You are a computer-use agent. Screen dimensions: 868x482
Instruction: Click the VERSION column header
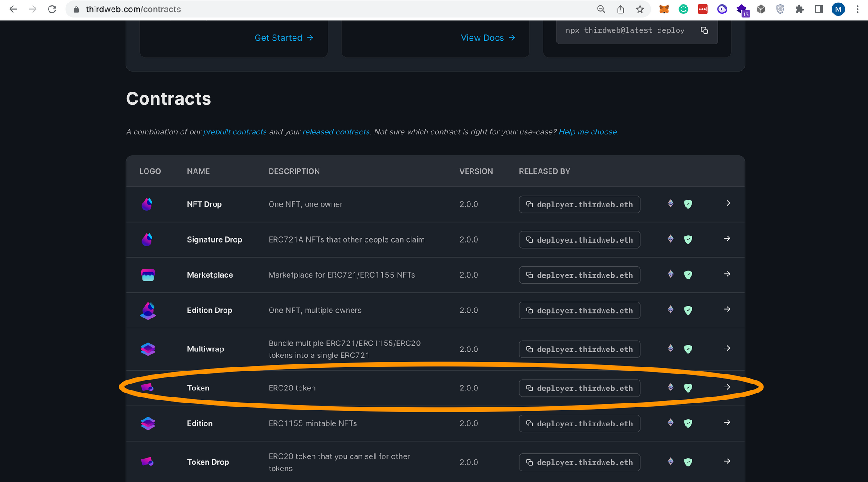pos(476,171)
